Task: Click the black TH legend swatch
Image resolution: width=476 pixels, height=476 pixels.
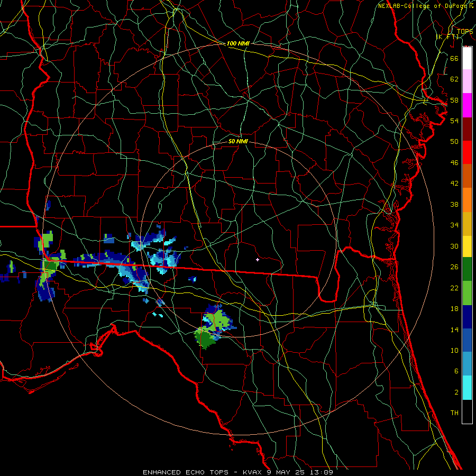Action: 467,411
